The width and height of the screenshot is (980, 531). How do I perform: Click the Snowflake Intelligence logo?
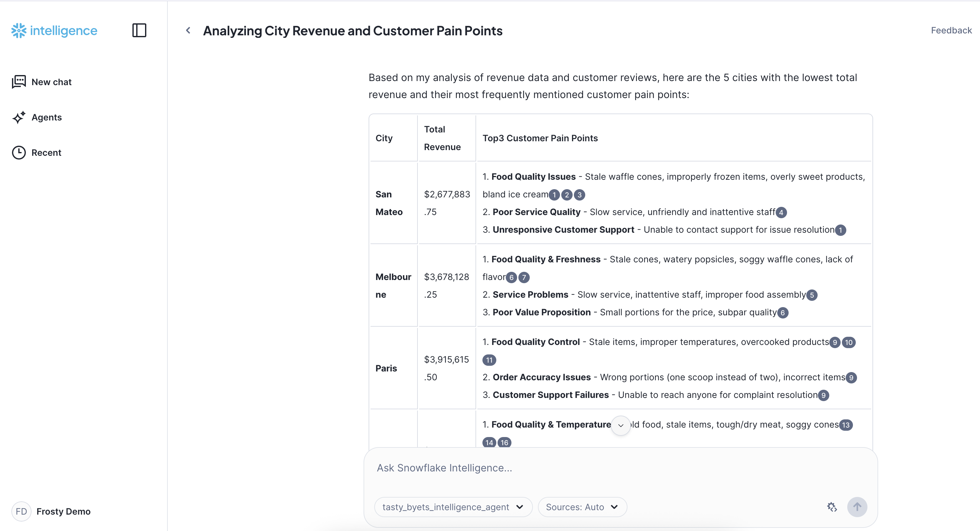tap(54, 31)
